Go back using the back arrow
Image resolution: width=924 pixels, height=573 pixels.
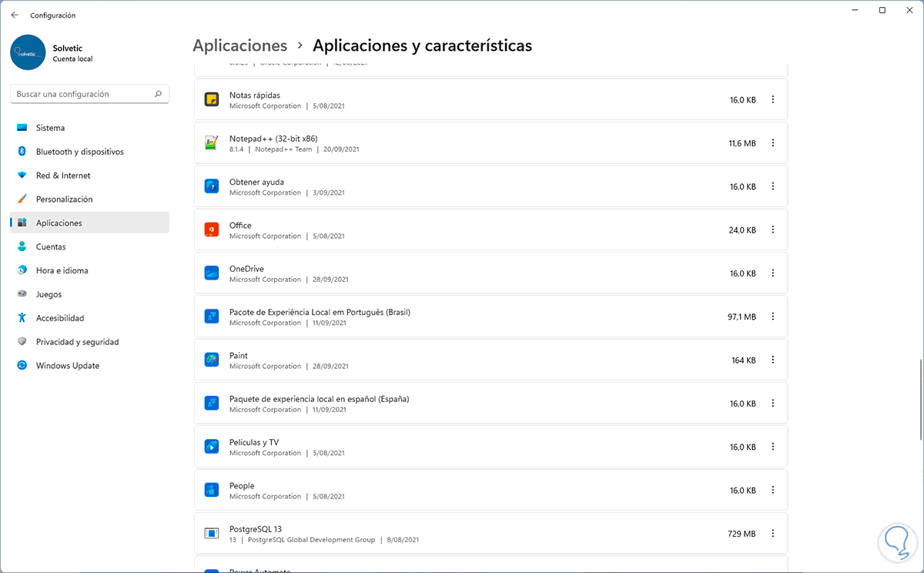tap(15, 15)
